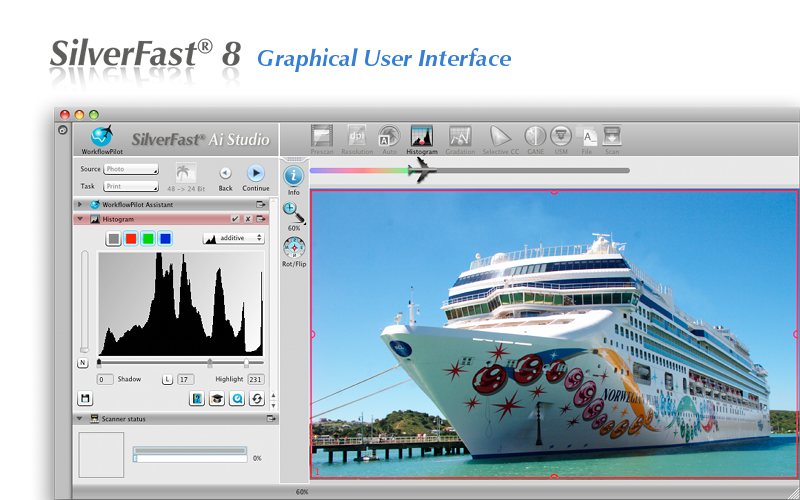The height and width of the screenshot is (500, 800).
Task: Open the additive histogram mode dropdown
Action: click(233, 238)
